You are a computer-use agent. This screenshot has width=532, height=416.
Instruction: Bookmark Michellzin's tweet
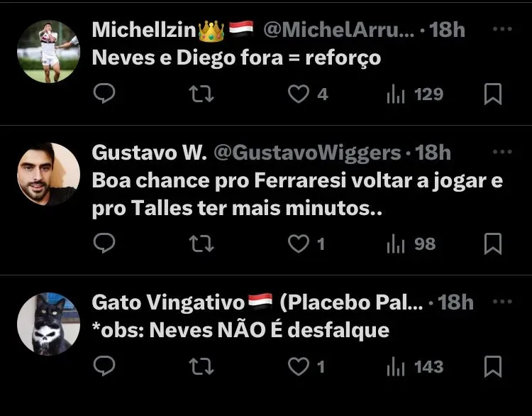tap(493, 94)
